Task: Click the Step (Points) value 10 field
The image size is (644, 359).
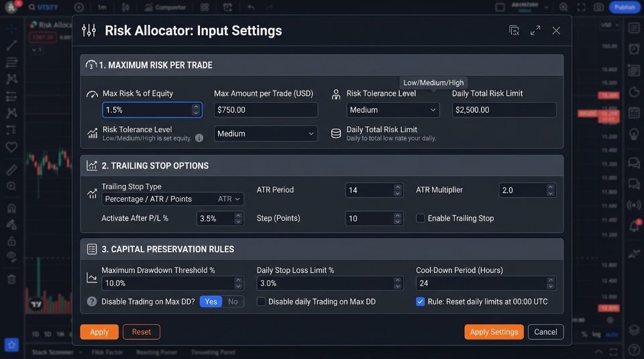Action: [374, 219]
